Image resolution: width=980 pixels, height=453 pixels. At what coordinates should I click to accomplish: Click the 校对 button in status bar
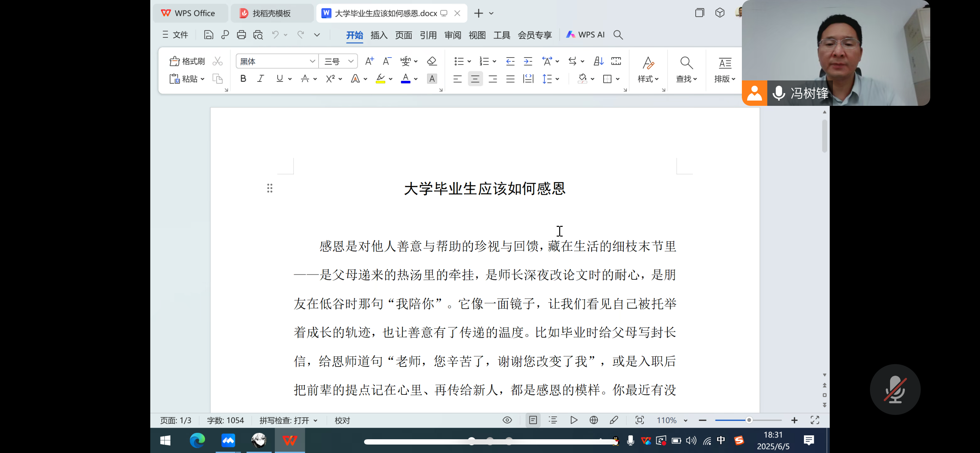(x=342, y=420)
